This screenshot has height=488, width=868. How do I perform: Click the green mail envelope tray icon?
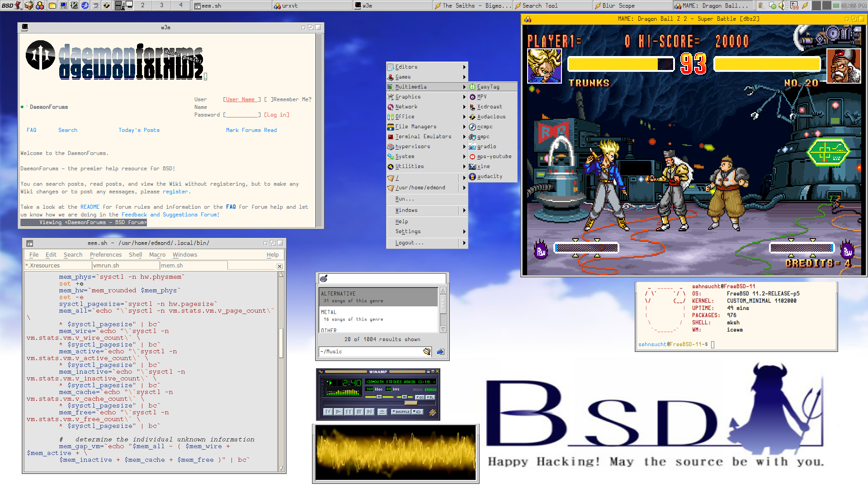(x=836, y=5)
